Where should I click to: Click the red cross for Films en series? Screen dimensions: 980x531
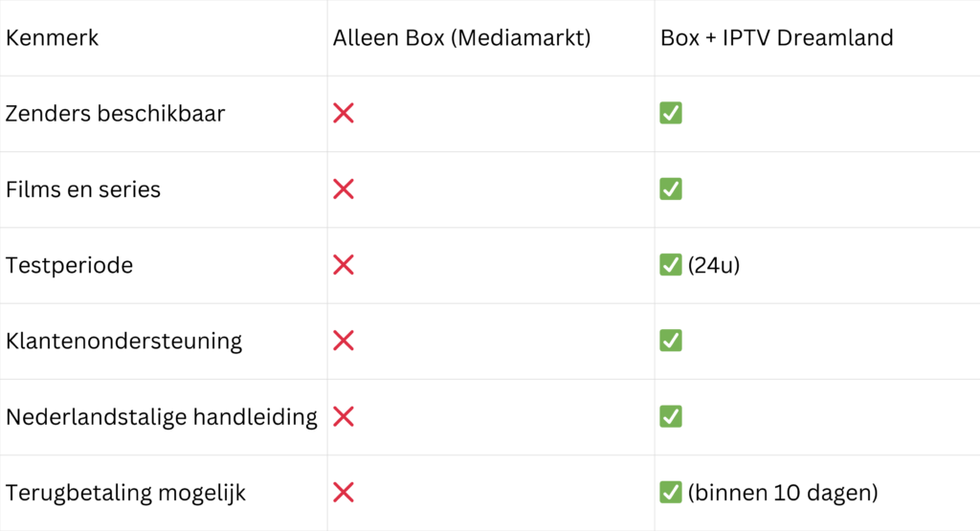point(344,189)
